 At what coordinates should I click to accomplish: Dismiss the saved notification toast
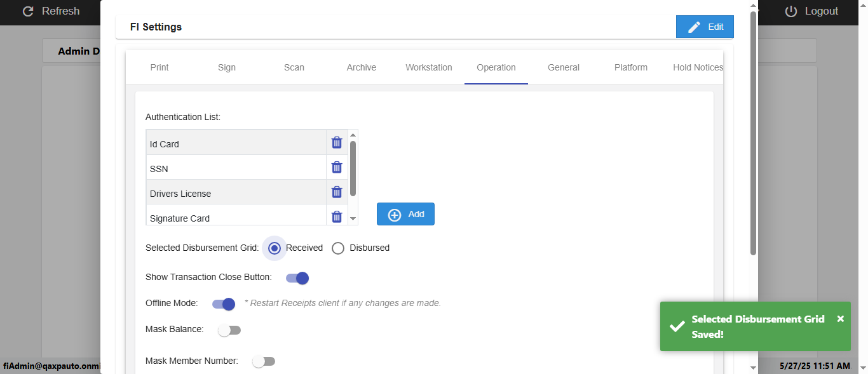tap(841, 319)
